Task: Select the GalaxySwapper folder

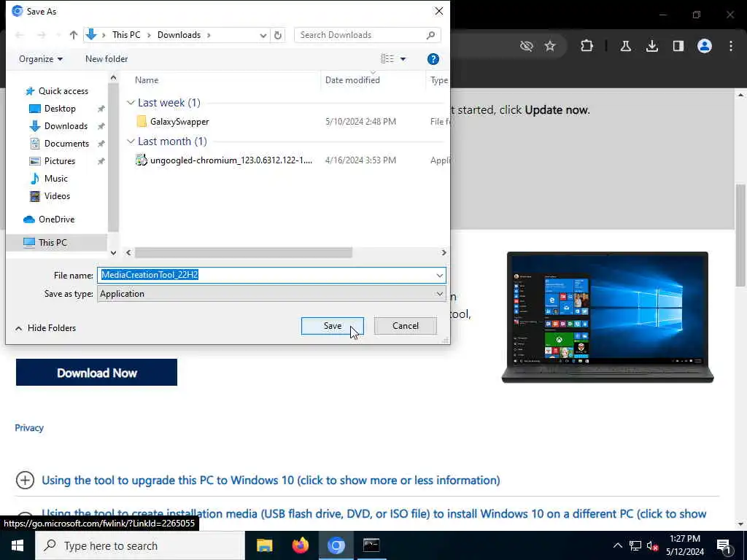Action: click(179, 122)
